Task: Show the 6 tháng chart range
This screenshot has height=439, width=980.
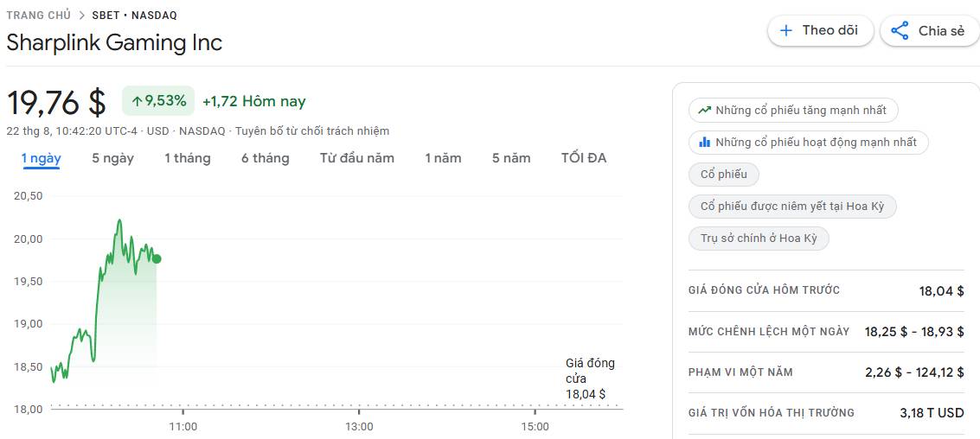Action: coord(266,158)
